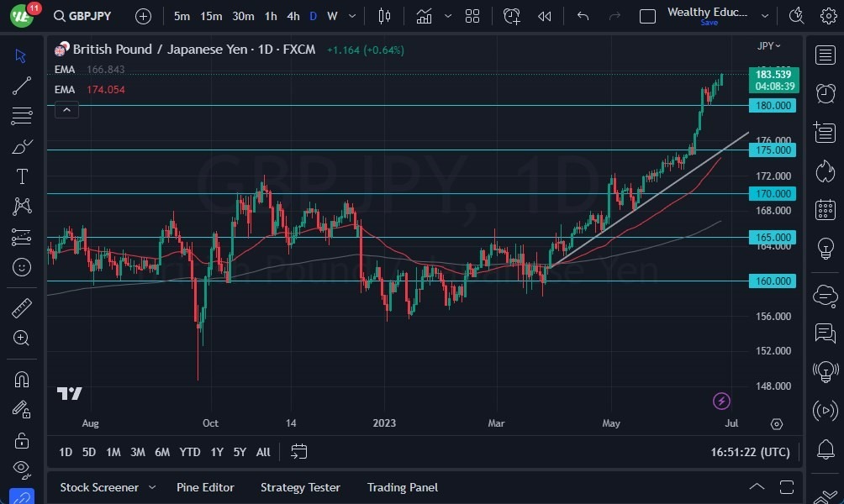Lock all drawings with the lock icon
844x504 pixels.
(x=21, y=439)
